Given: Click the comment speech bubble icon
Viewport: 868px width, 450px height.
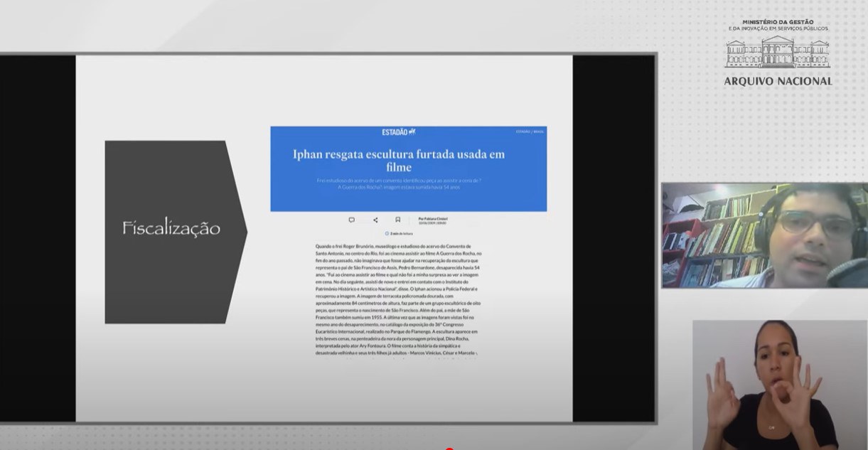Looking at the screenshot, I should coord(351,220).
